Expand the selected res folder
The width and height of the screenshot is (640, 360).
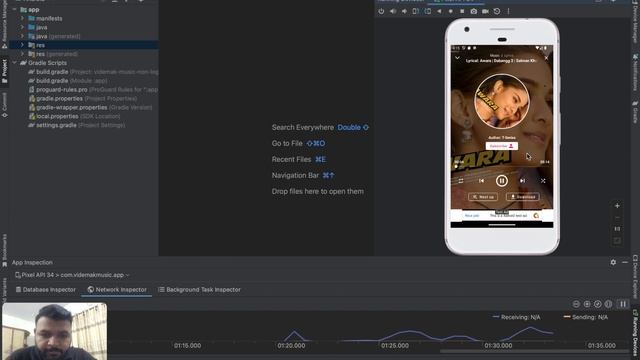coord(22,45)
